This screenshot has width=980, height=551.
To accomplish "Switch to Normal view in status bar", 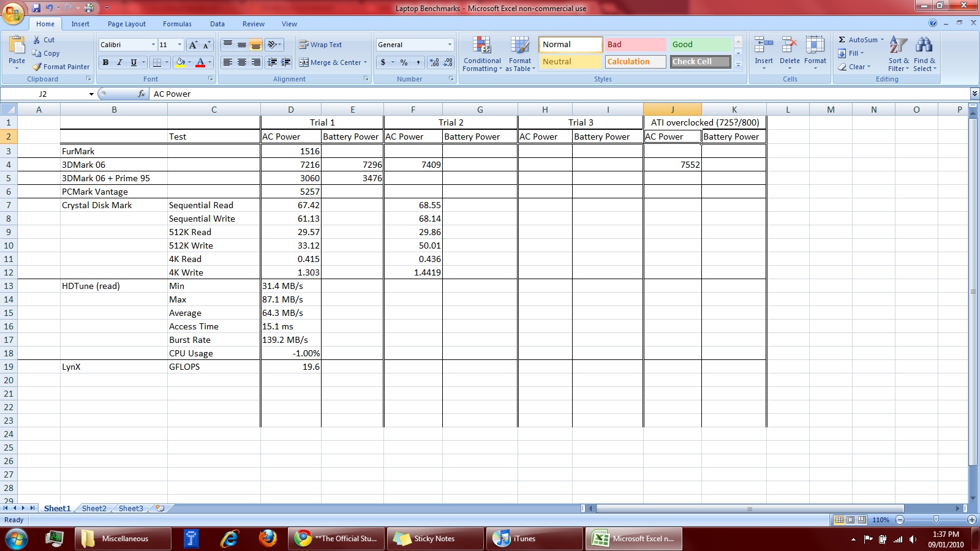I will 839,520.
